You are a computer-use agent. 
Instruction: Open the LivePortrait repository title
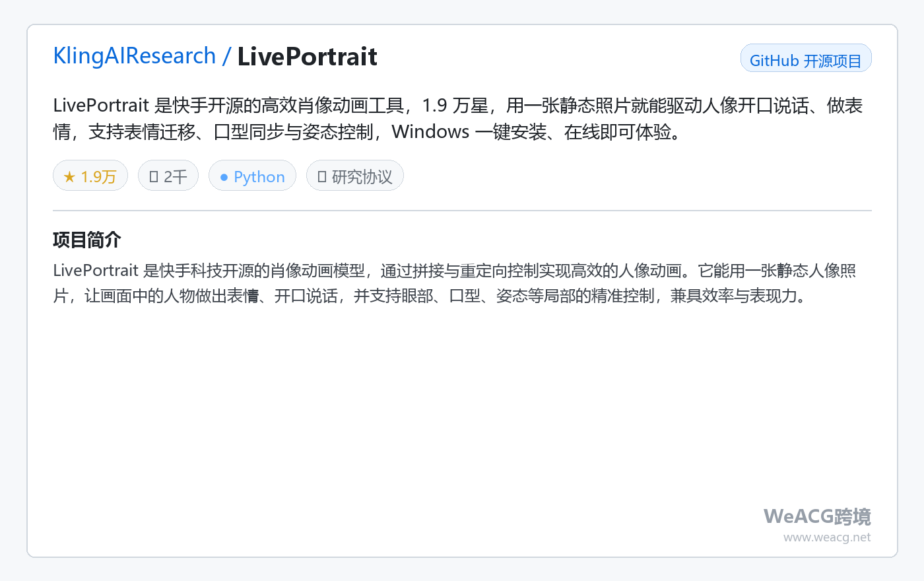click(x=307, y=57)
